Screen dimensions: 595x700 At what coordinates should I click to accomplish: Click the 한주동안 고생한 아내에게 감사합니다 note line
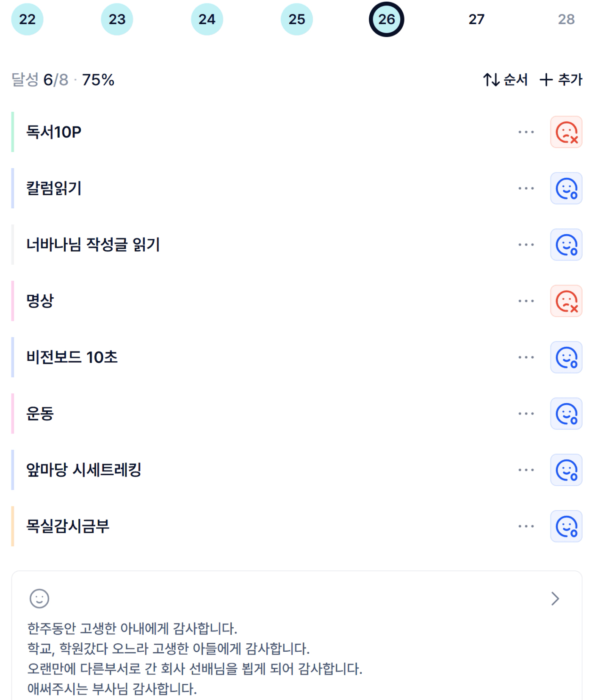point(132,628)
